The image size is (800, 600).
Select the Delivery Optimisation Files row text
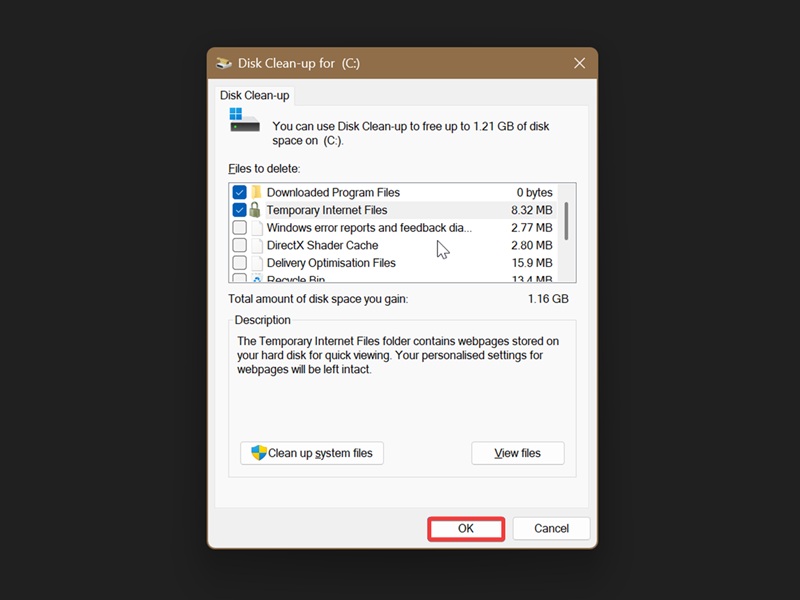(x=331, y=263)
